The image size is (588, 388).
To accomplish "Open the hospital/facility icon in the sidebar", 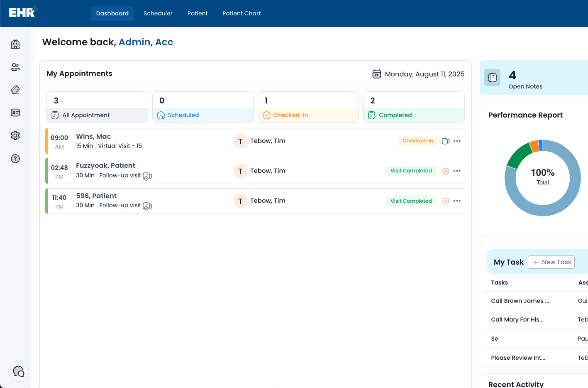I will coord(15,44).
